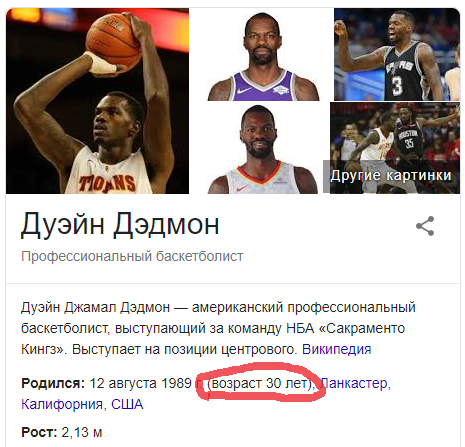Click the height value 2,13 м
Screen dimensions: 465x447
coord(82,432)
